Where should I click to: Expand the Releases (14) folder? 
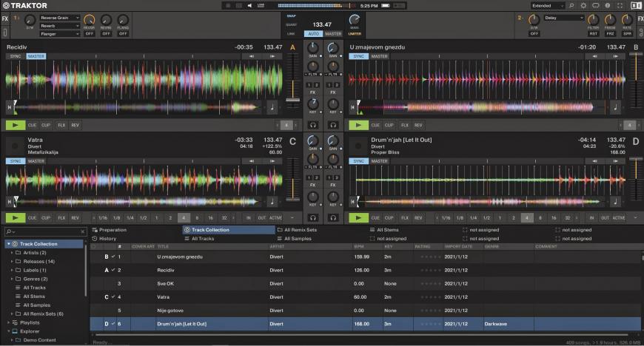(x=12, y=262)
